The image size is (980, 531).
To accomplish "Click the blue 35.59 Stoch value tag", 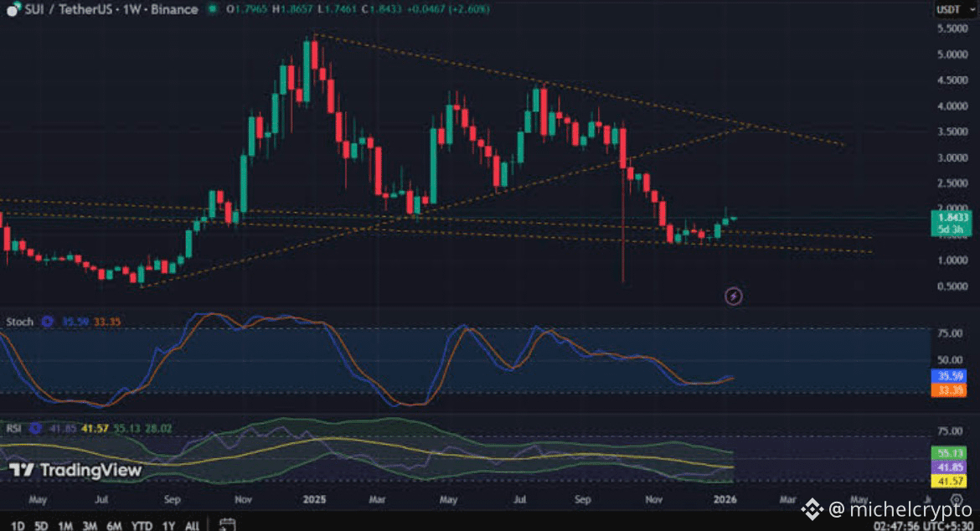I will pyautogui.click(x=949, y=375).
